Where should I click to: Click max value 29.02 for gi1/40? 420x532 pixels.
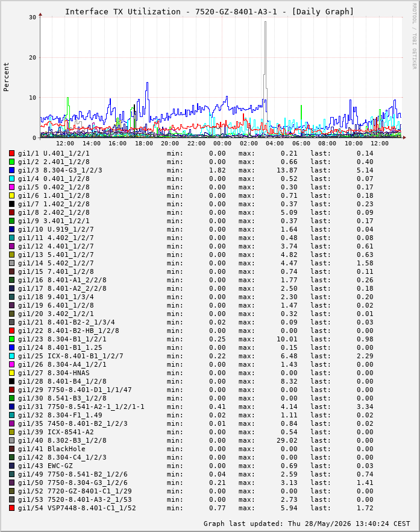pyautogui.click(x=287, y=440)
